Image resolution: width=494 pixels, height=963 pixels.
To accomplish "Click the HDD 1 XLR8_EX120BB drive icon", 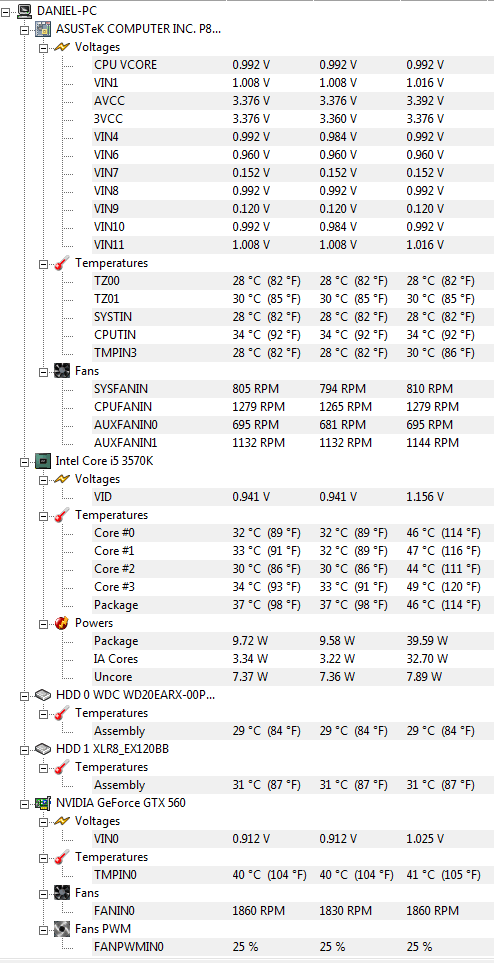I will point(43,749).
